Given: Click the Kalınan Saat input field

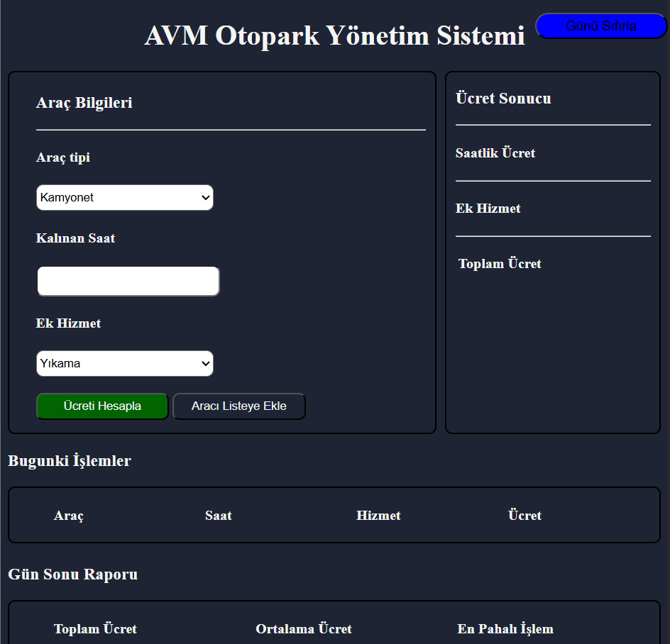Looking at the screenshot, I should point(128,281).
